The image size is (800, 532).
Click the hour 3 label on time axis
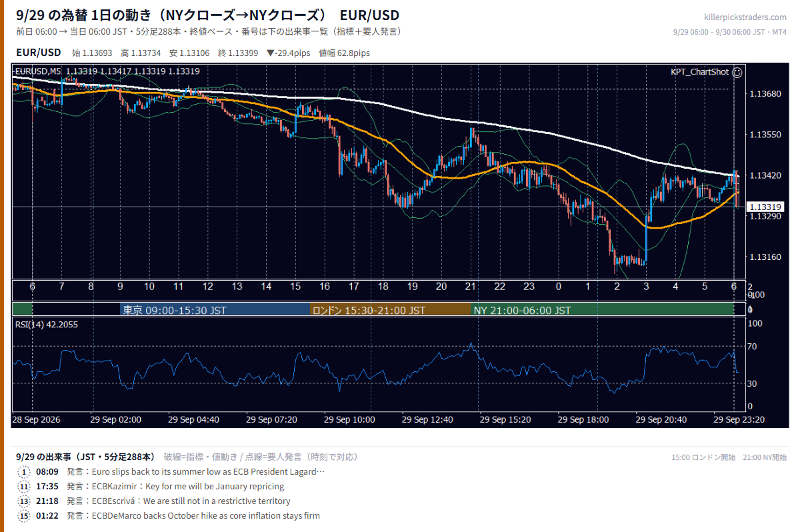tap(646, 286)
